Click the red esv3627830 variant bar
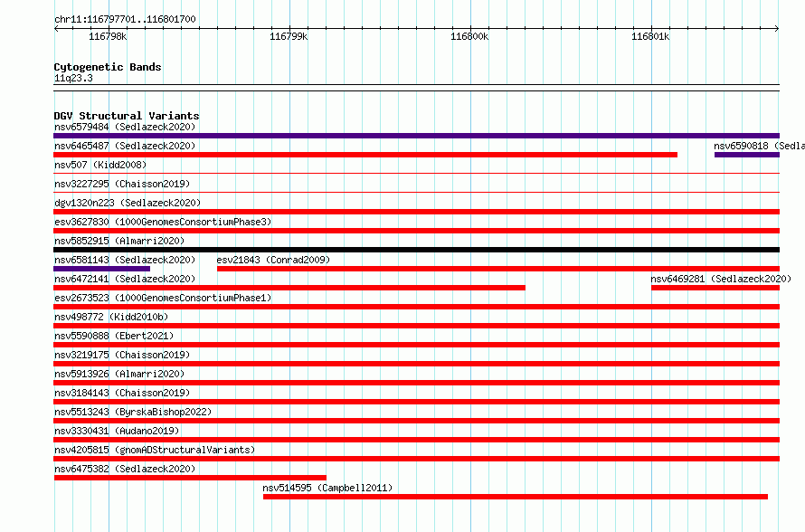Screen dimensions: 805x532 pos(416,231)
